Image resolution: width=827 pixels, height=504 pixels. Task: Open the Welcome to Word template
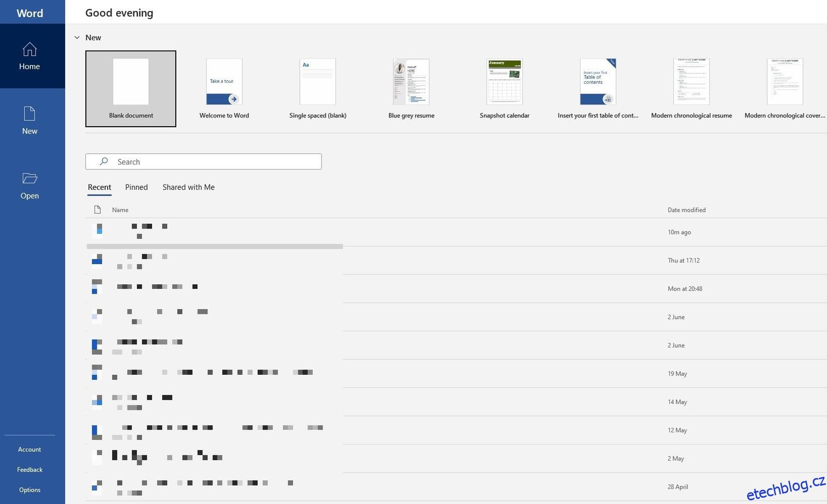[x=224, y=88]
